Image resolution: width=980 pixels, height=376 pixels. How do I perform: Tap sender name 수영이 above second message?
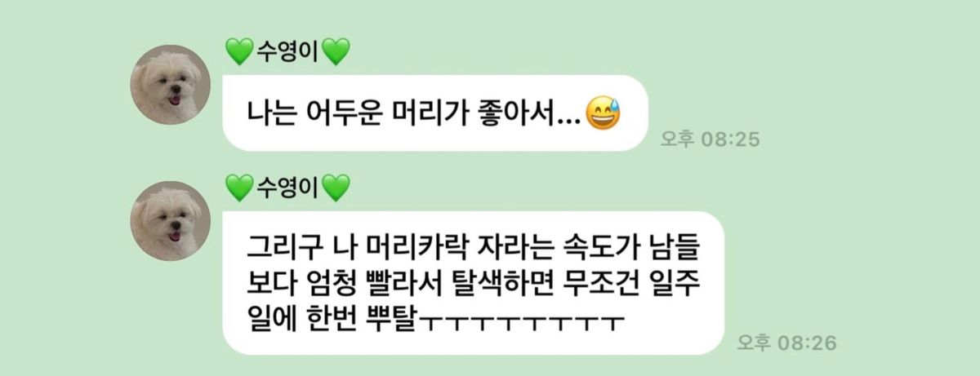tap(287, 189)
